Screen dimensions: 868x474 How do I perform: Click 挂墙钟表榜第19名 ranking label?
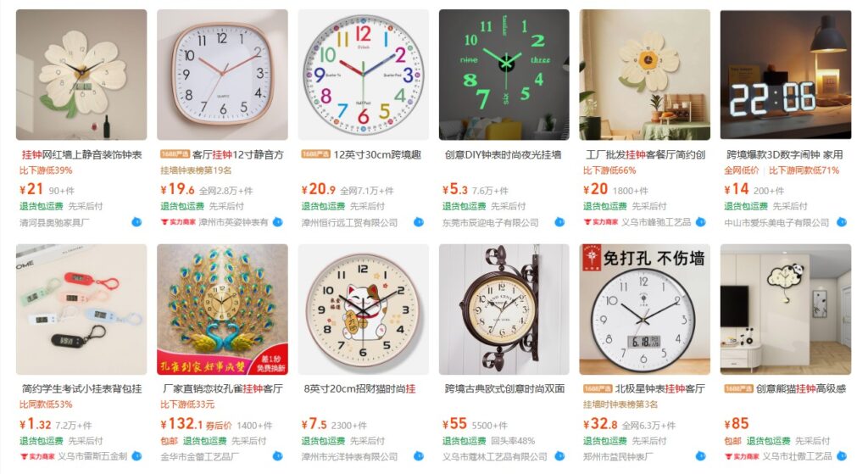point(196,170)
